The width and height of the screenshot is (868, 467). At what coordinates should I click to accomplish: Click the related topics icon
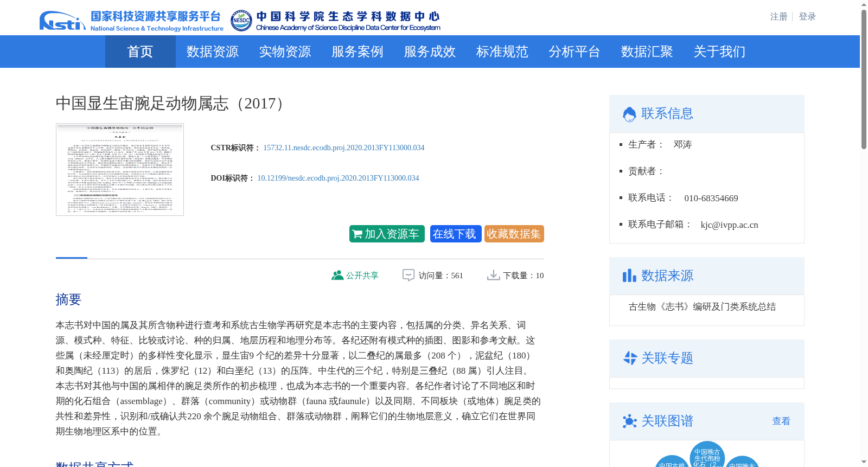coord(629,358)
